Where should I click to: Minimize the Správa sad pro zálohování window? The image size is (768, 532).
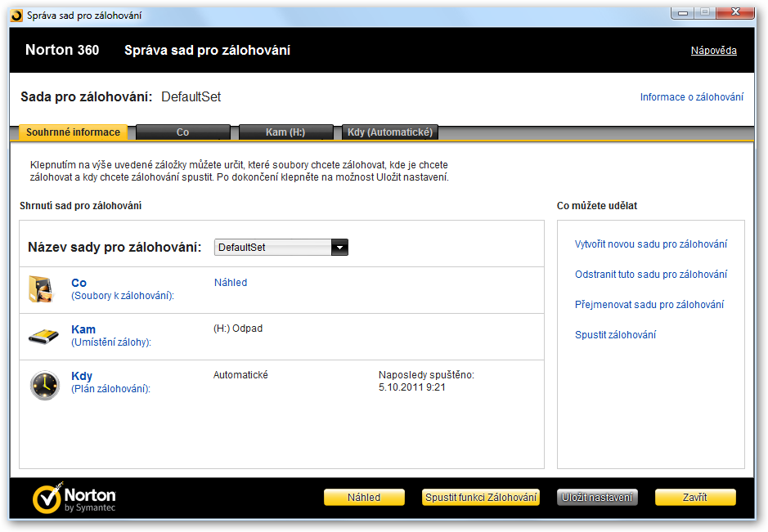683,13
